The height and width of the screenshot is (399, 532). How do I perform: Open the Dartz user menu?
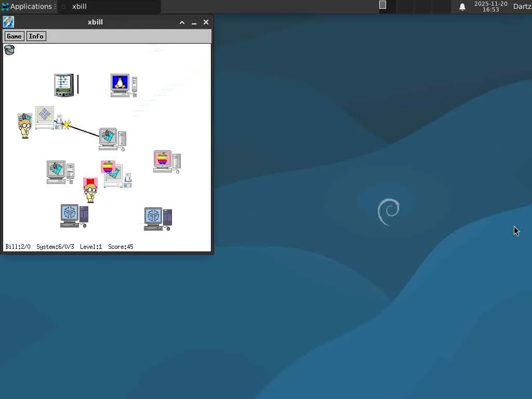point(523,6)
